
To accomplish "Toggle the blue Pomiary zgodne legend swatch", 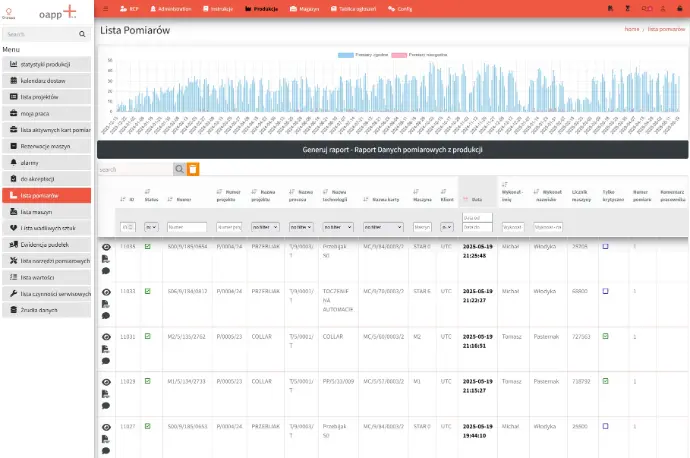I will point(345,55).
